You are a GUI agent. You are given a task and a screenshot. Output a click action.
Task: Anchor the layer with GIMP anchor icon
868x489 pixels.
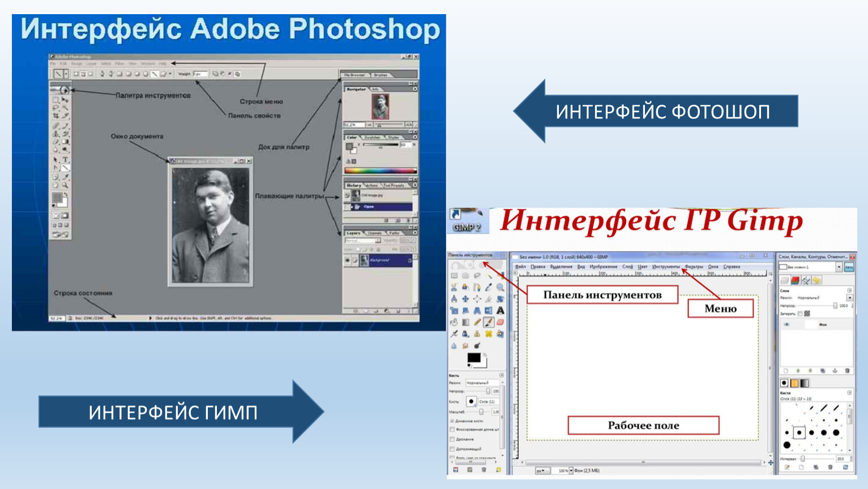coord(835,371)
